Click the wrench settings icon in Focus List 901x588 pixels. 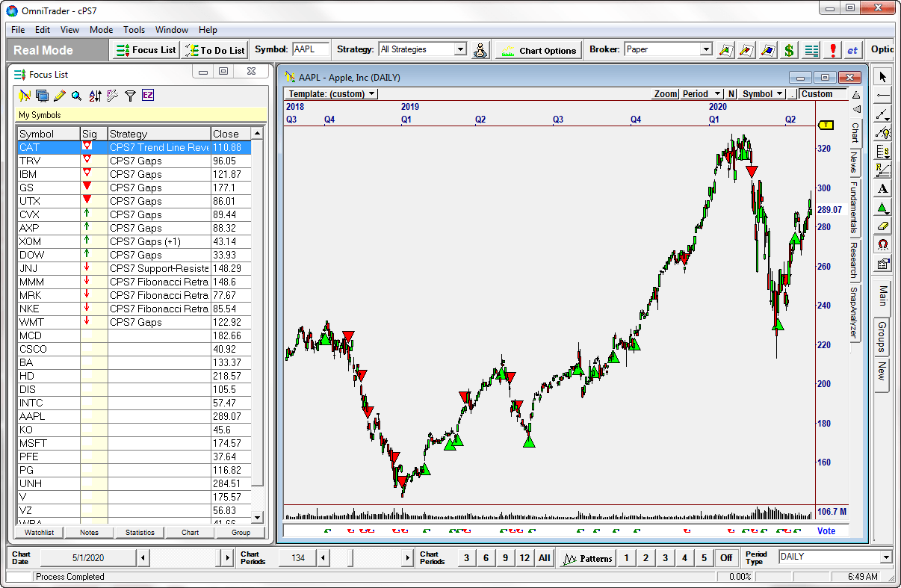pyautogui.click(x=112, y=96)
